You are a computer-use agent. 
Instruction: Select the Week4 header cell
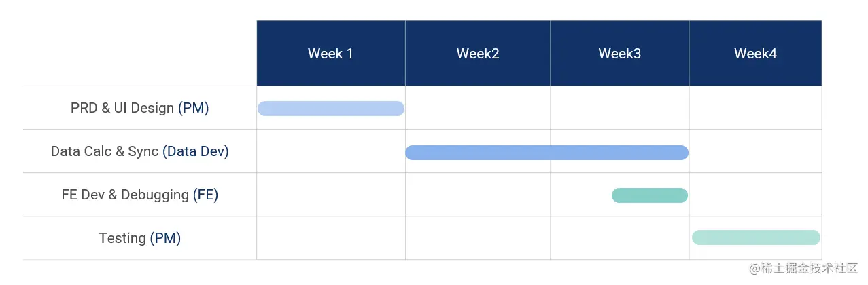pos(755,54)
